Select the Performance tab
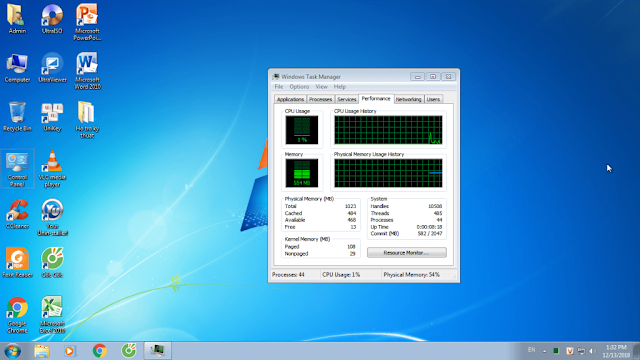Image resolution: width=640 pixels, height=360 pixels. pos(376,98)
